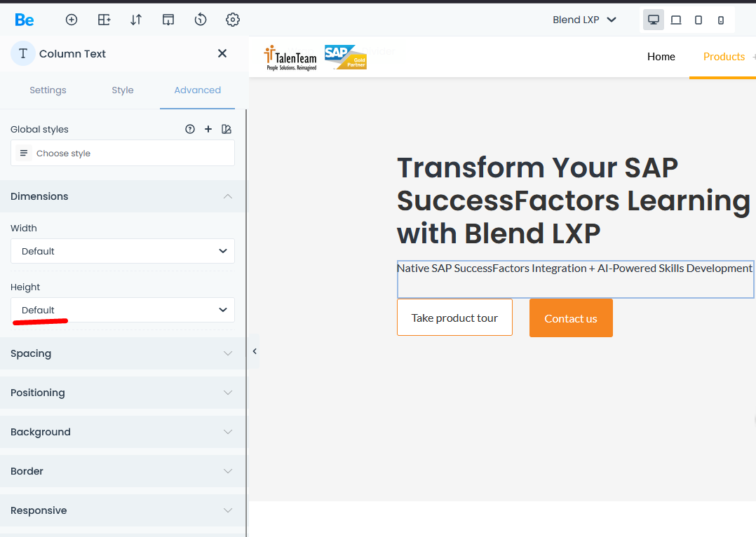Click the add element plus-circle icon
The image size is (756, 537).
click(72, 20)
